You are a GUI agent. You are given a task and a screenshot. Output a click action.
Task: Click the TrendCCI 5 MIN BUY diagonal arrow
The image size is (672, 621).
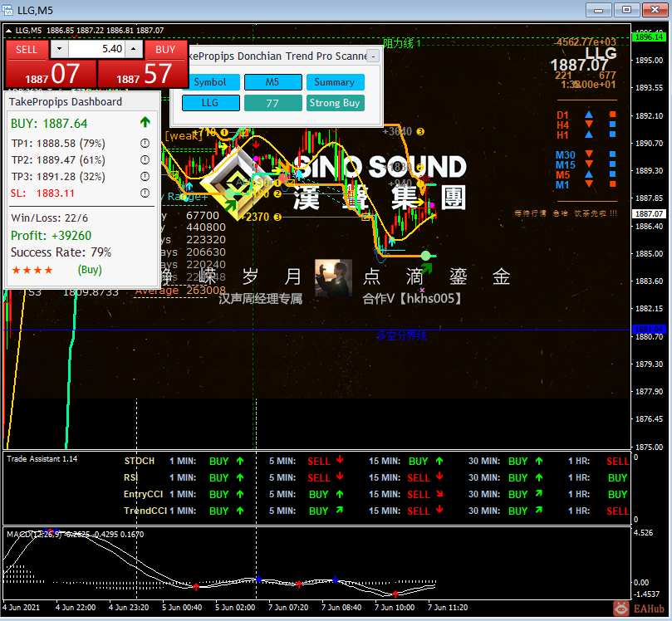(340, 510)
